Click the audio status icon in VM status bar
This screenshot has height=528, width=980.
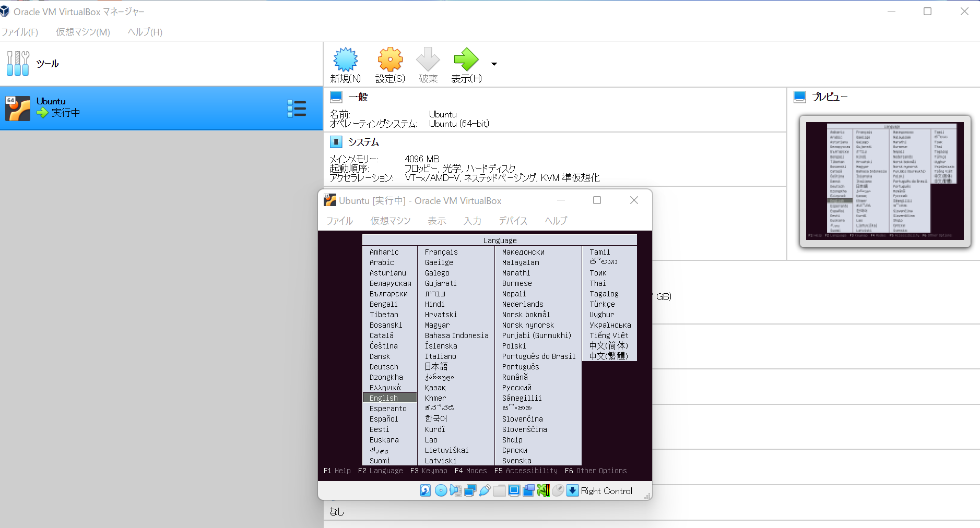click(x=456, y=491)
